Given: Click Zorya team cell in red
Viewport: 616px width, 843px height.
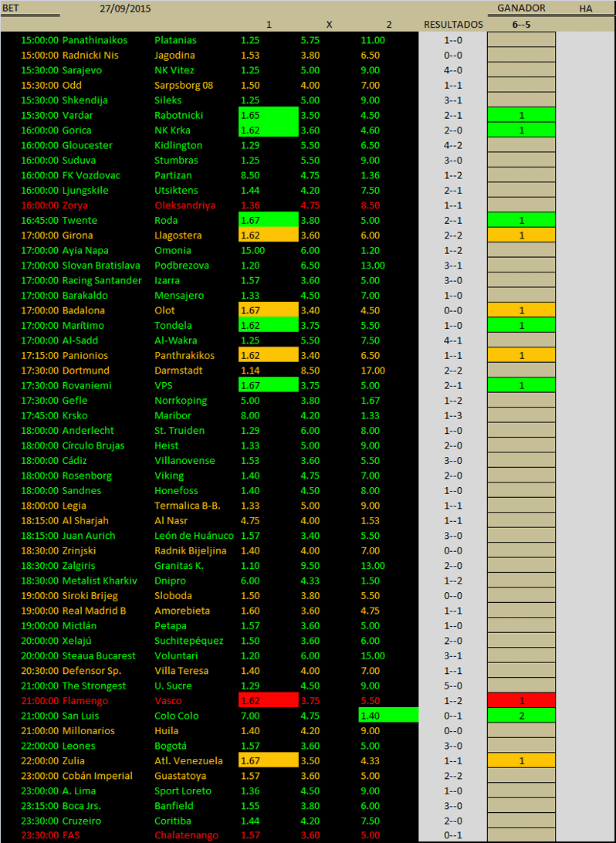Looking at the screenshot, I should tap(75, 205).
